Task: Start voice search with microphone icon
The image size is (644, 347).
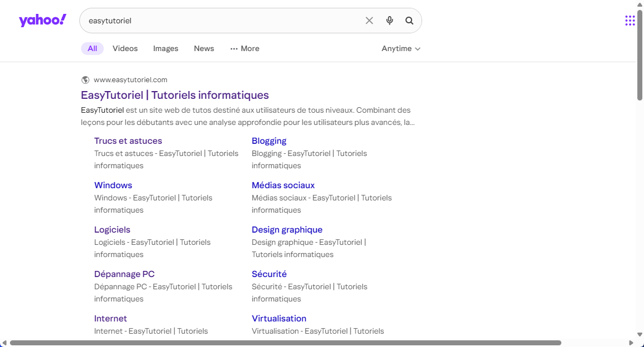Action: click(x=389, y=21)
